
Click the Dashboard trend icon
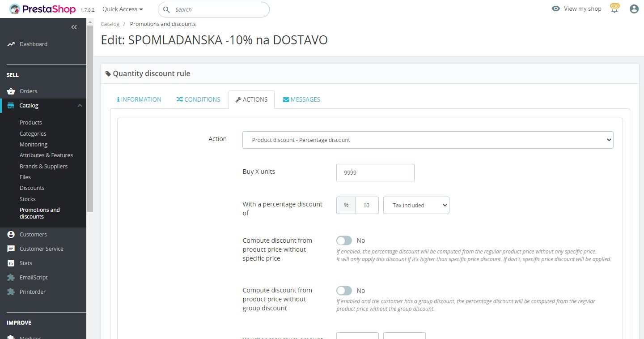(11, 44)
